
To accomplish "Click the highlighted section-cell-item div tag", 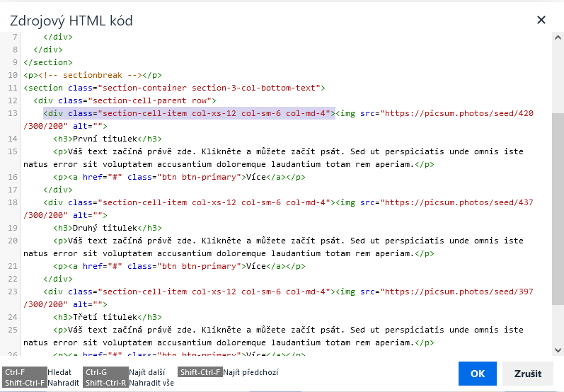I will coord(188,113).
